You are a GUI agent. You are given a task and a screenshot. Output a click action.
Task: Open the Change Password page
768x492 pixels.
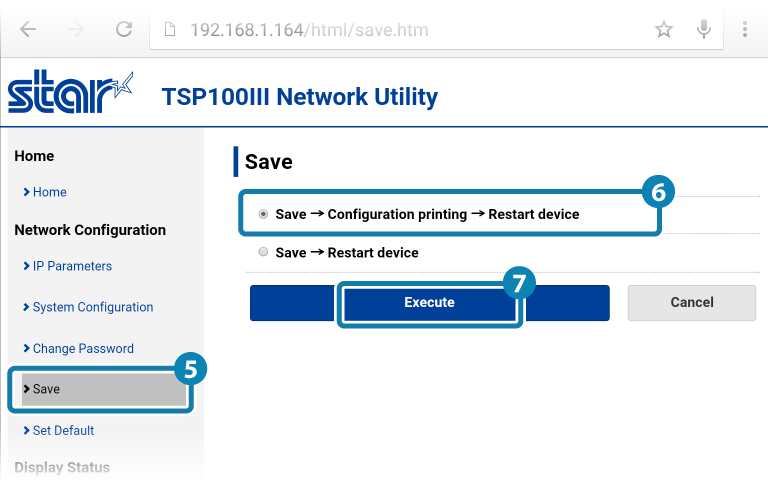[82, 348]
